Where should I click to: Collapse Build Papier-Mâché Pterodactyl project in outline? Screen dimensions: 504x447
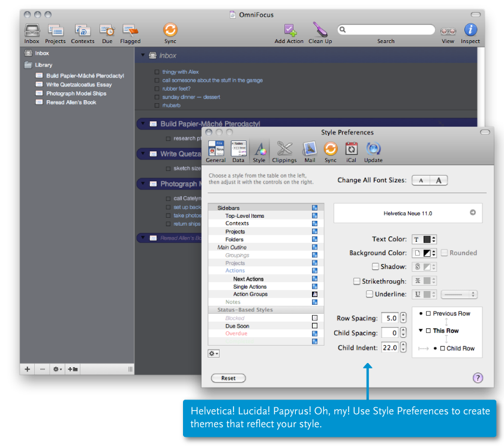(x=143, y=124)
